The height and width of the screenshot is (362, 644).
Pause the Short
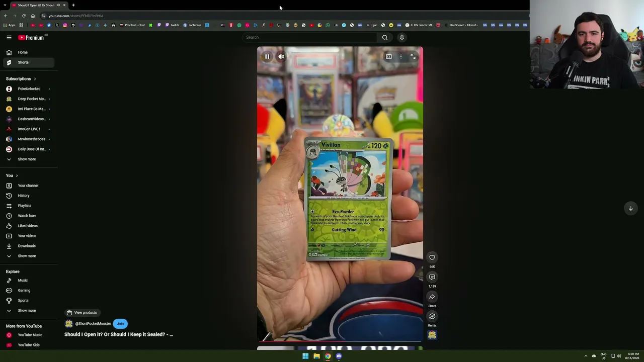point(267,57)
